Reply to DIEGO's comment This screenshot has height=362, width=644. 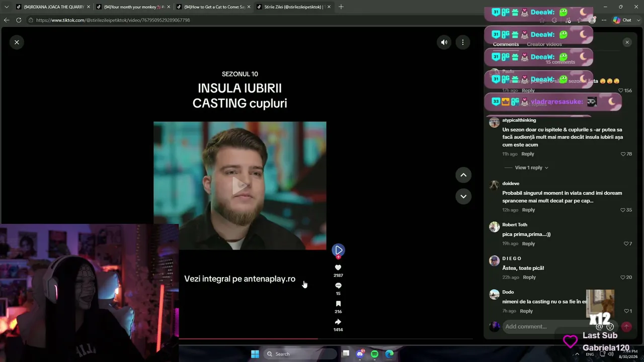(x=529, y=277)
